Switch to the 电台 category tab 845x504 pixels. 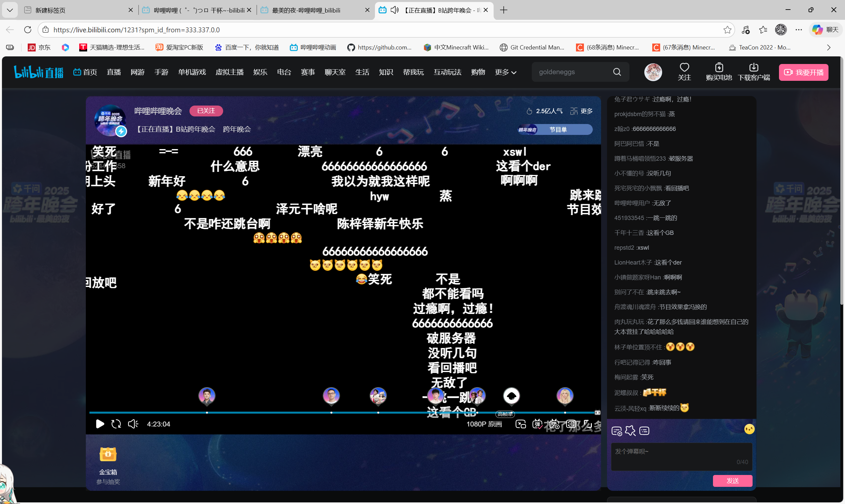[x=284, y=72]
